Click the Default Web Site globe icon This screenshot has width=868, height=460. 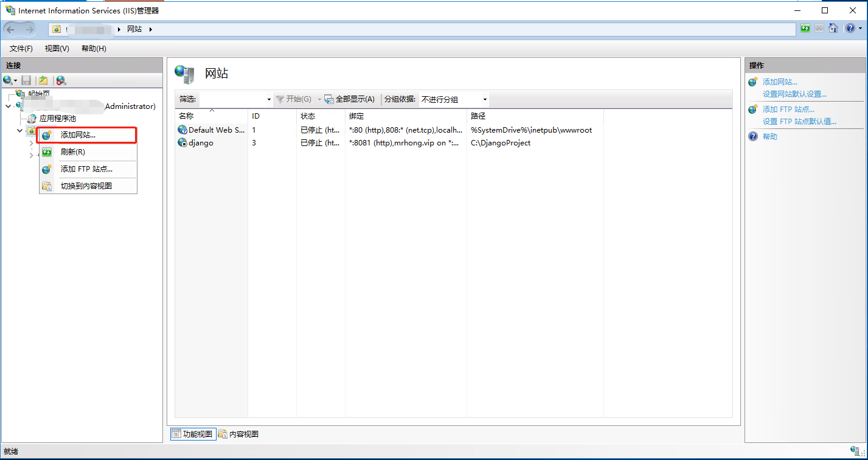[182, 130]
